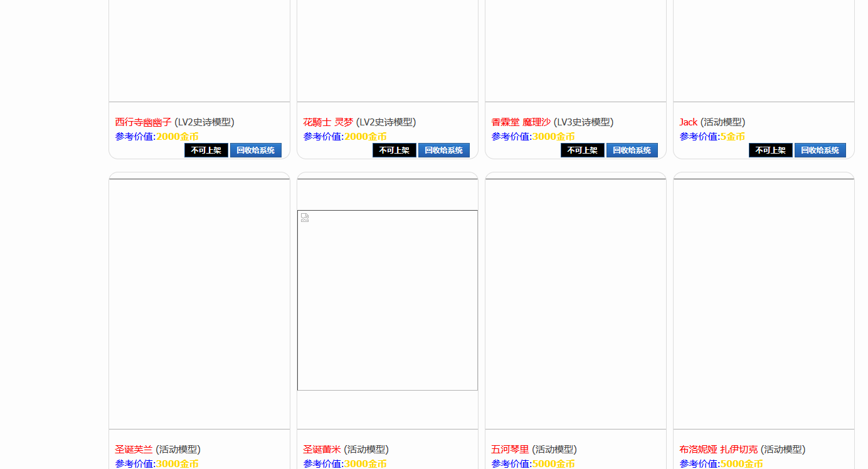Recycle 花騎士 灵梦 with 回收给系统 button
The width and height of the screenshot is (868, 469).
coord(443,150)
